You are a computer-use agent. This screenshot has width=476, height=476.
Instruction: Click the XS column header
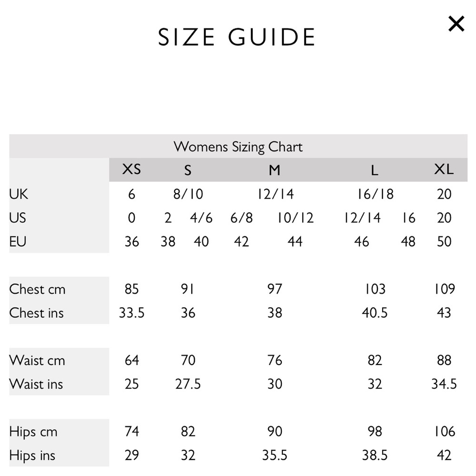tap(131, 169)
